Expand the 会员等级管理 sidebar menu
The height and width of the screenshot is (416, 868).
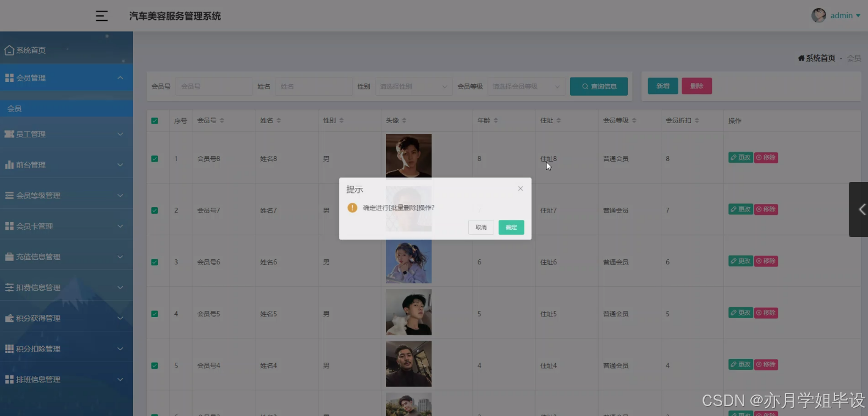67,196
